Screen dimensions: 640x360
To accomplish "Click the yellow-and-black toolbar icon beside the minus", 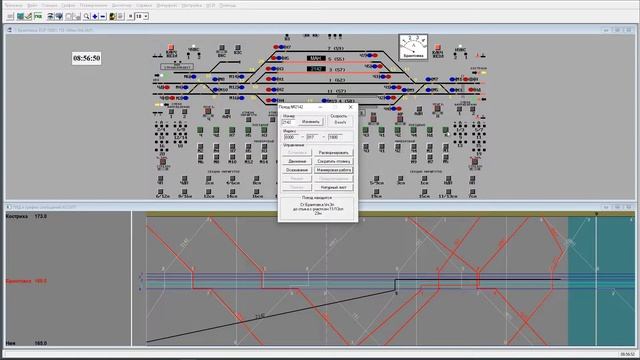I will pyautogui.click(x=113, y=16).
